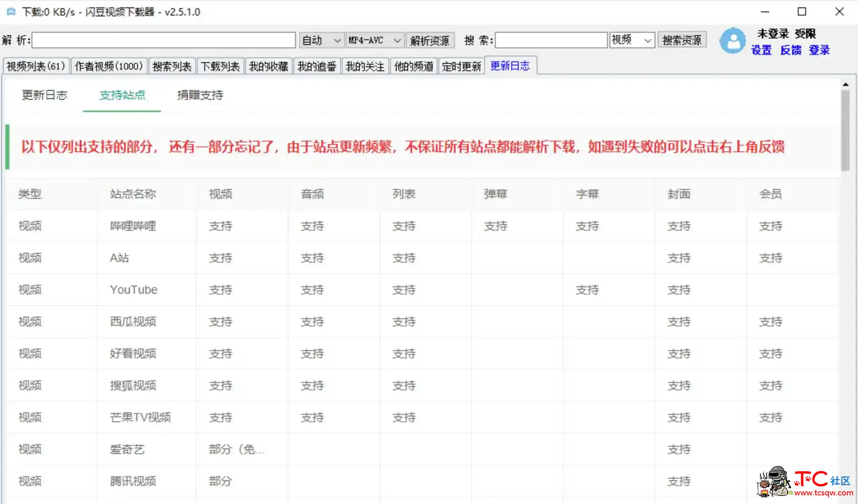858x504 pixels.
Task: Select the 腾讯视频 site row
Action: tap(422, 481)
